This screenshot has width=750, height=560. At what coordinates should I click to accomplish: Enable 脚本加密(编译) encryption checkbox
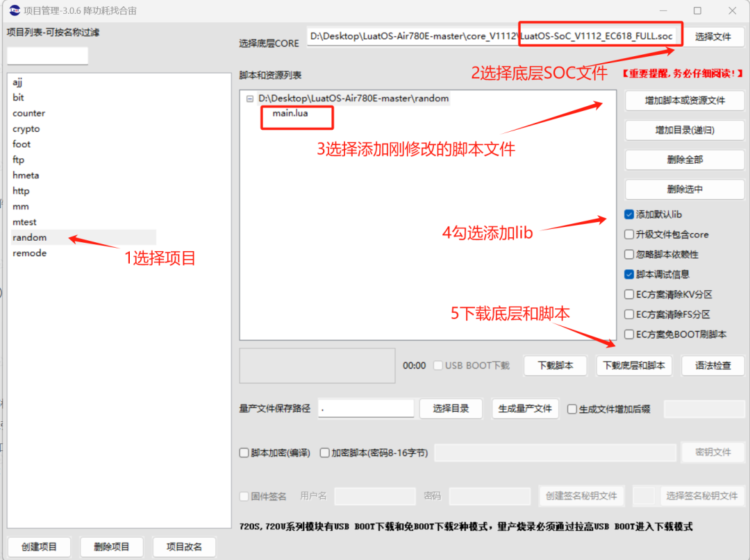click(x=244, y=452)
